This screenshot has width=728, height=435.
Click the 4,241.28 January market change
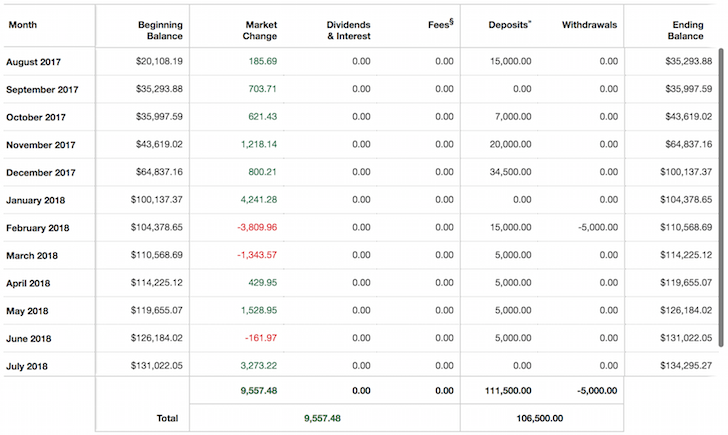[x=259, y=200]
